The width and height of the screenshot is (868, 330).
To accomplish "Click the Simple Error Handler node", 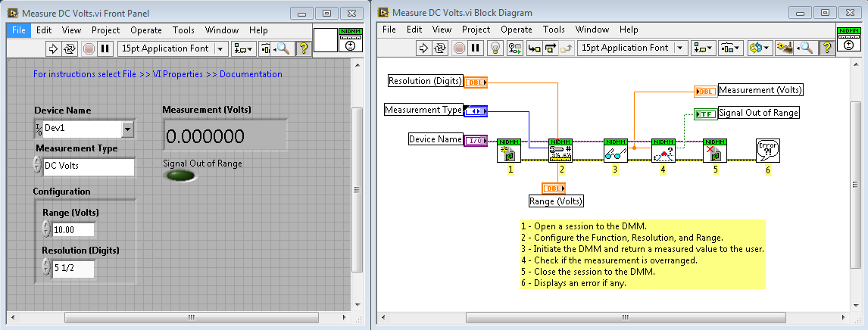I will (767, 151).
